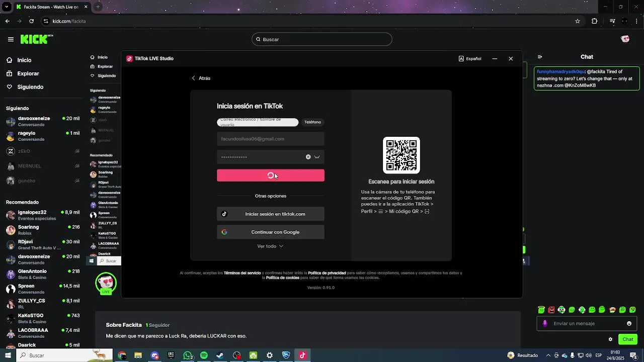Open TikTok LIVE Studio taskbar icon

(x=302, y=355)
